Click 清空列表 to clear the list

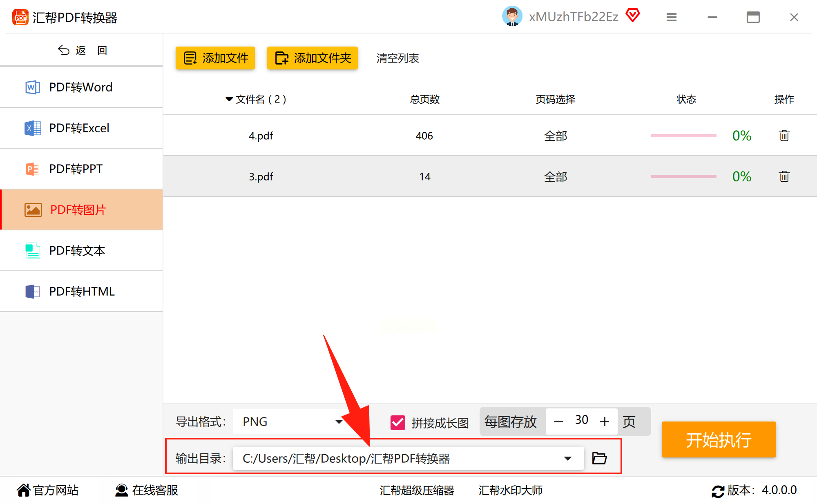(397, 58)
